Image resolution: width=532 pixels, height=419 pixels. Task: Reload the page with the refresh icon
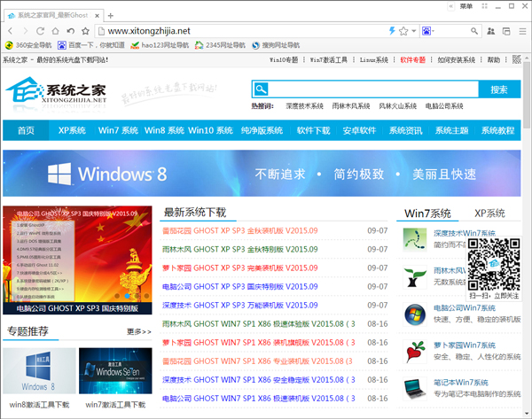41,30
